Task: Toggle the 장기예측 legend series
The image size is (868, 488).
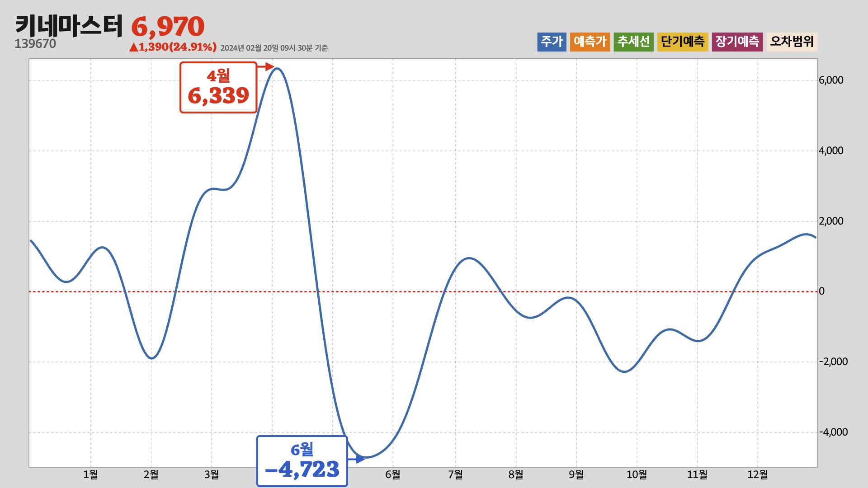Action: (737, 42)
